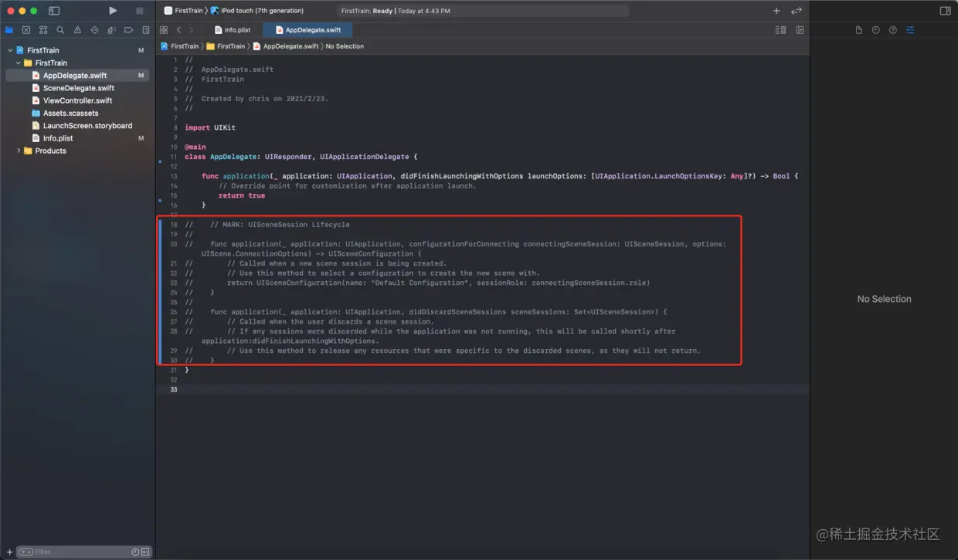958x560 pixels.
Task: Select FirstTrain scheme in toolbar
Action: point(183,11)
